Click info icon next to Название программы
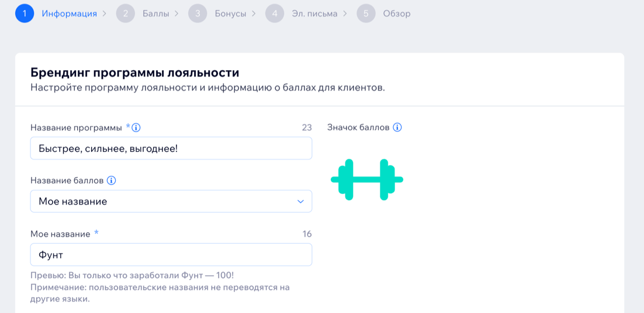The height and width of the screenshot is (313, 644). tap(137, 127)
